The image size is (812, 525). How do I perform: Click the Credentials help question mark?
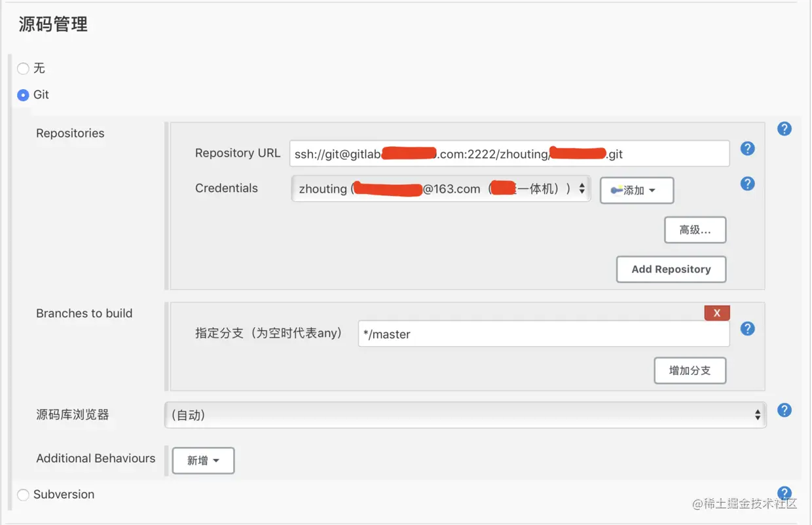[747, 184]
